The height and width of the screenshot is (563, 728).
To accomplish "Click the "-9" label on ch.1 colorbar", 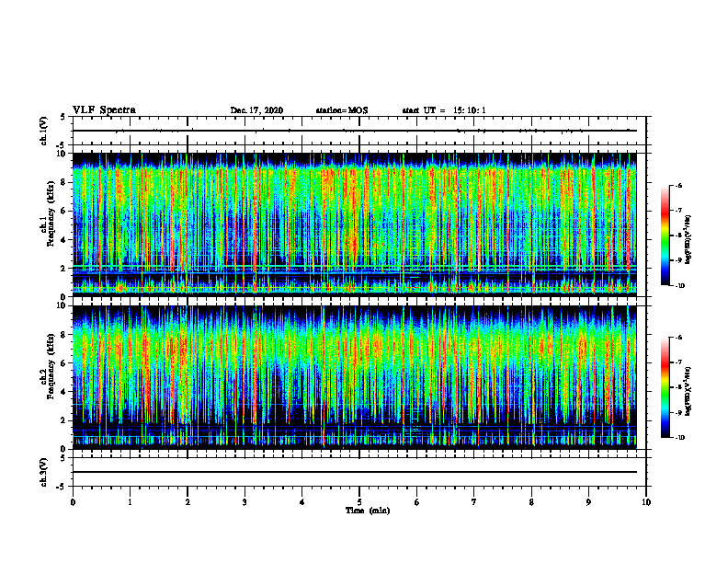I will click(x=678, y=260).
